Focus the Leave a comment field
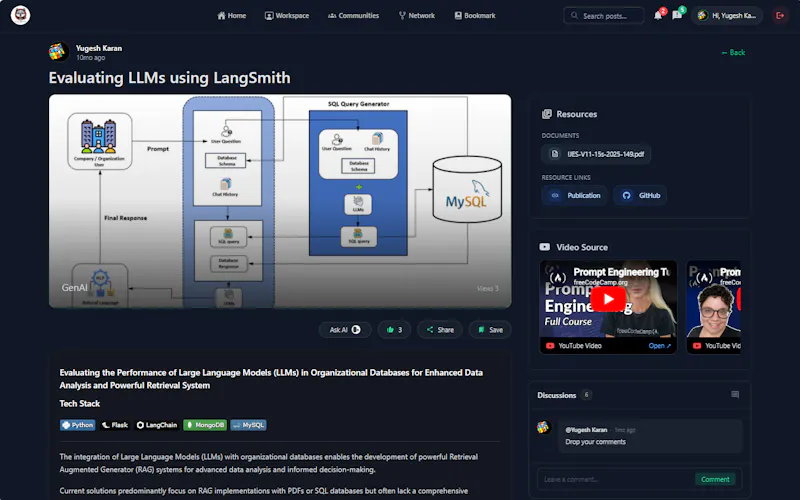This screenshot has width=800, height=500. coord(615,479)
